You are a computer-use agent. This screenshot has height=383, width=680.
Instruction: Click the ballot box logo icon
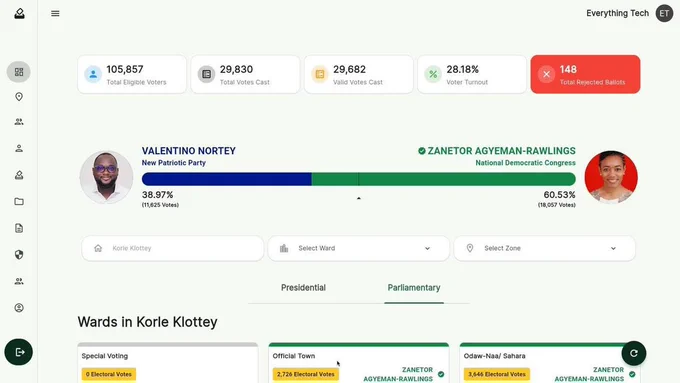pyautogui.click(x=19, y=13)
